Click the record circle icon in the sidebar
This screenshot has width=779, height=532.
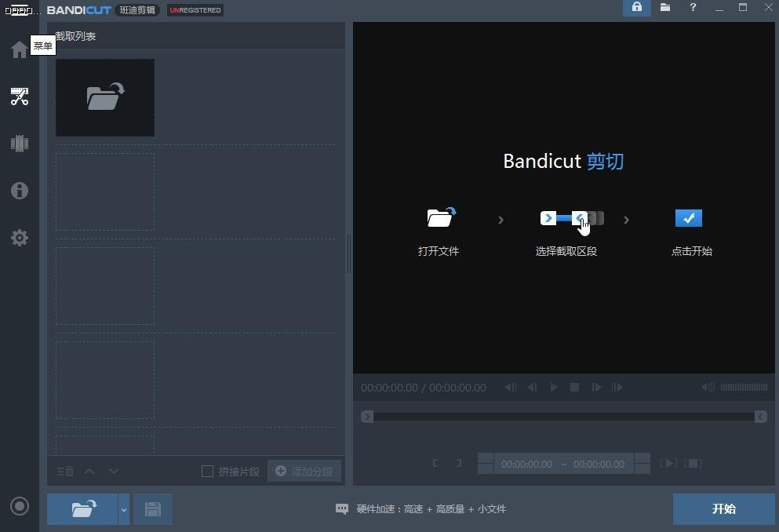(20, 506)
